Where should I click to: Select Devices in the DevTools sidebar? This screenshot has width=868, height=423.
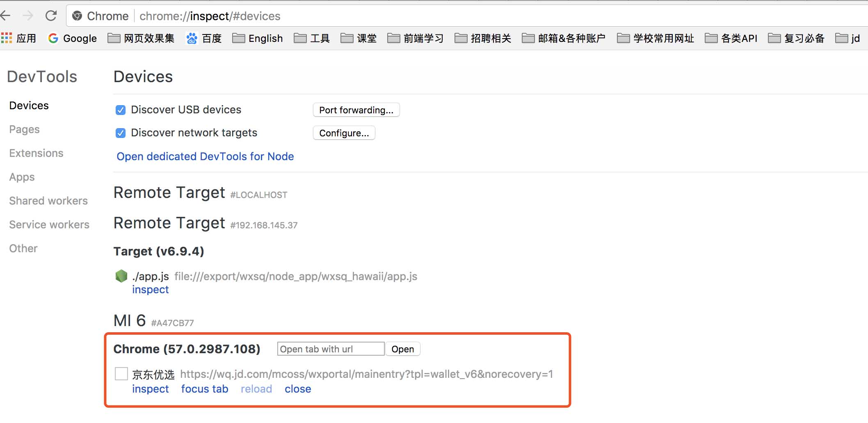(x=29, y=106)
